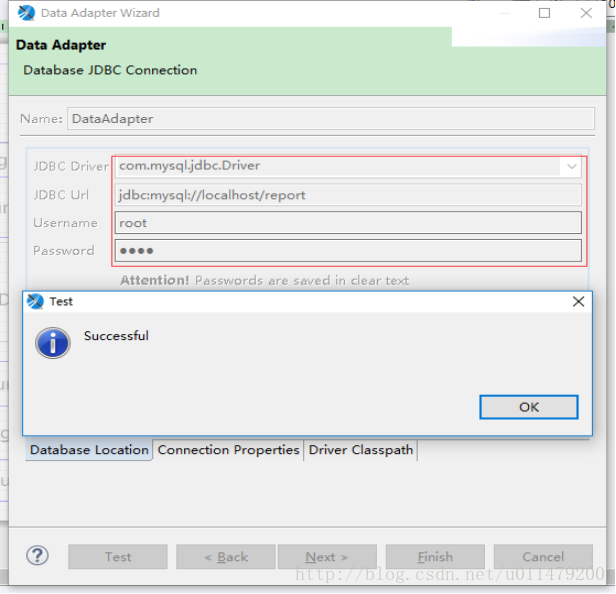Click the Database JDBC Connection subtitle
This screenshot has width=616, height=594.
pyautogui.click(x=110, y=70)
